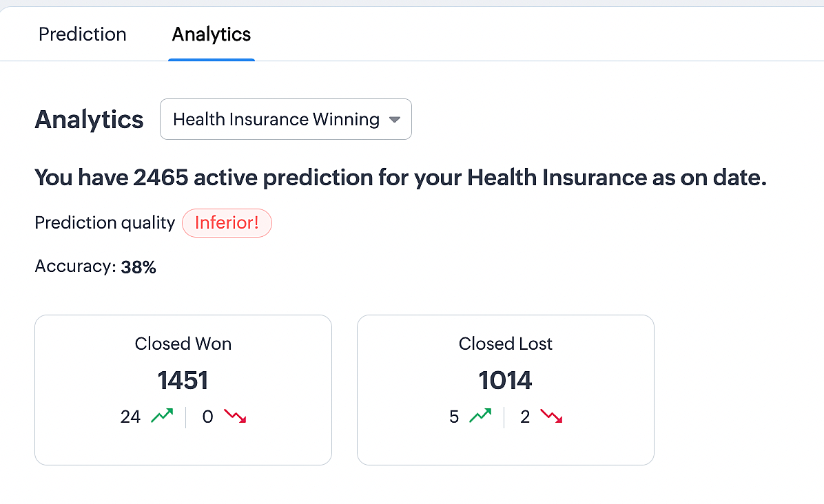Open the Closed Won card
Viewport: 824px width, 504px height.
point(183,390)
